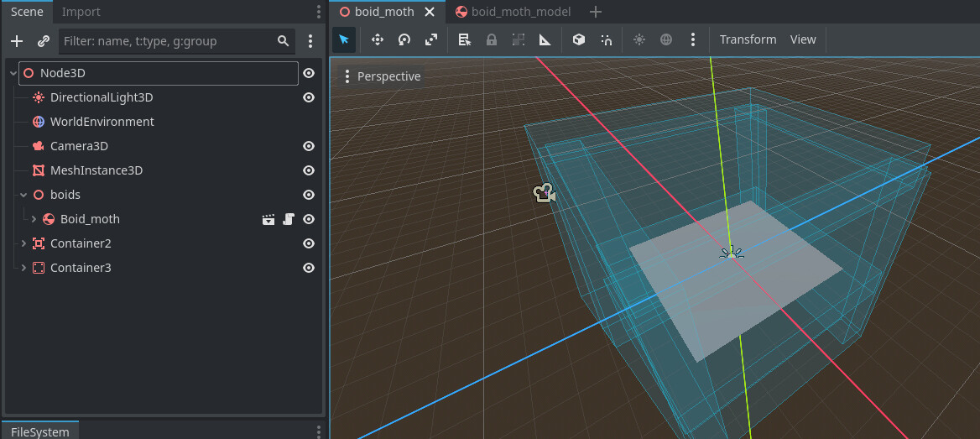The height and width of the screenshot is (439, 980).
Task: Select the Rotate mode tool
Action: (x=404, y=39)
